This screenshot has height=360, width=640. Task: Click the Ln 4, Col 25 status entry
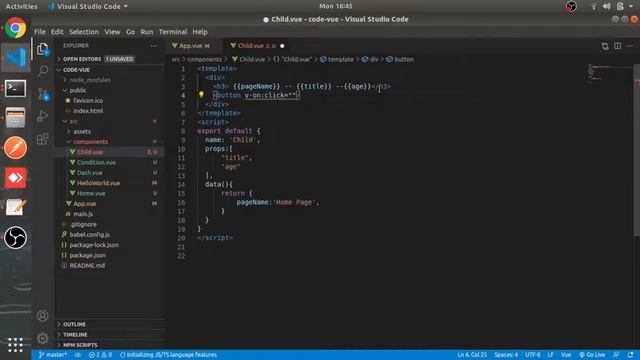[x=472, y=355]
